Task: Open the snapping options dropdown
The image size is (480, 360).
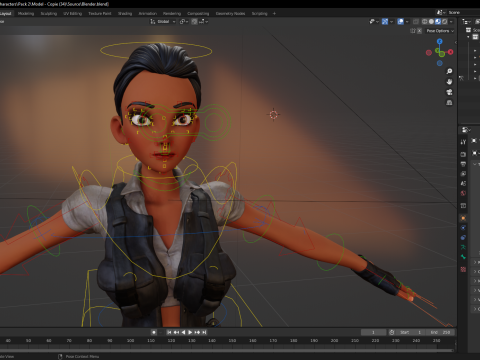Action: (x=204, y=21)
